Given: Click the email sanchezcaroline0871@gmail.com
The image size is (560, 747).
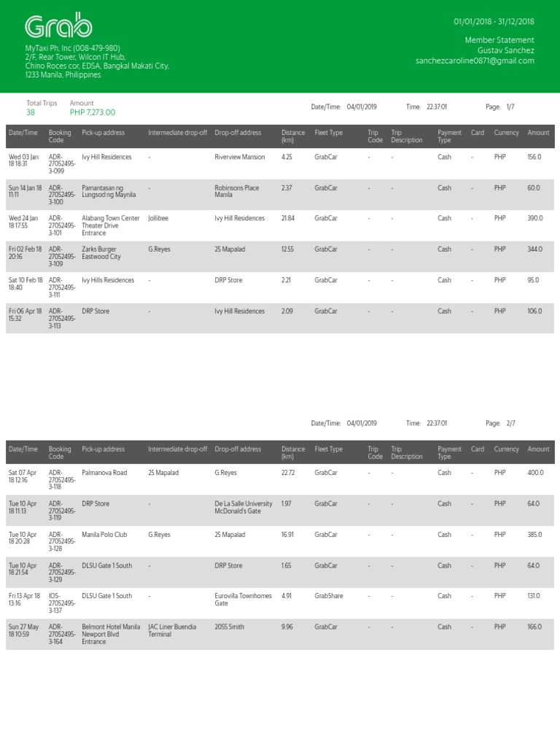Looking at the screenshot, I should tap(475, 61).
